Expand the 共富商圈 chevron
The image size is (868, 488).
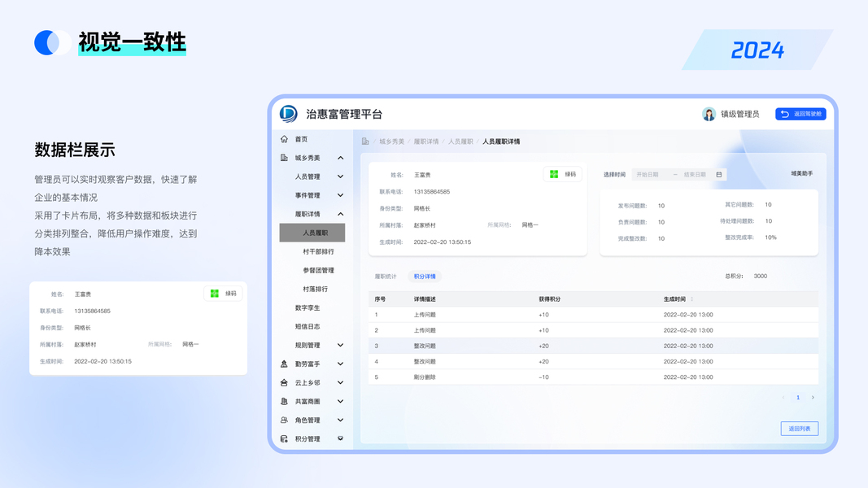pyautogui.click(x=340, y=402)
